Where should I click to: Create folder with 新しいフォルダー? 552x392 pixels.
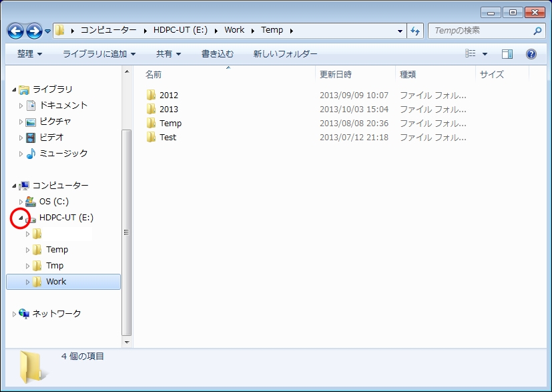click(285, 54)
